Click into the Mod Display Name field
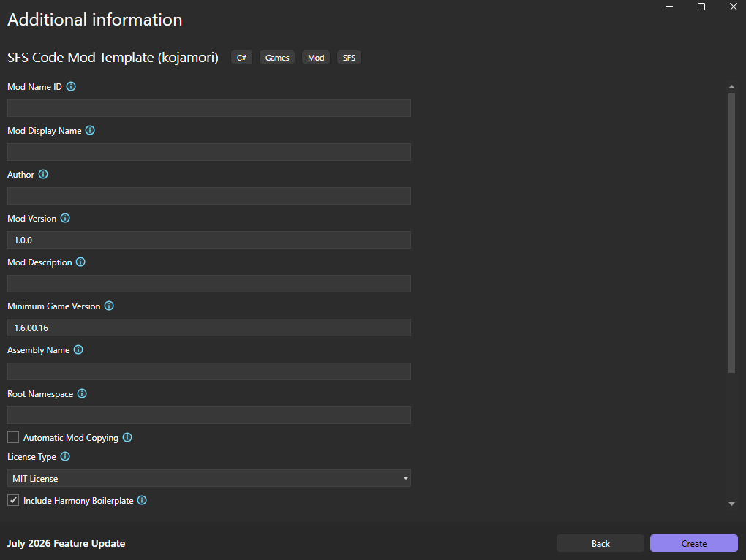 coord(209,152)
